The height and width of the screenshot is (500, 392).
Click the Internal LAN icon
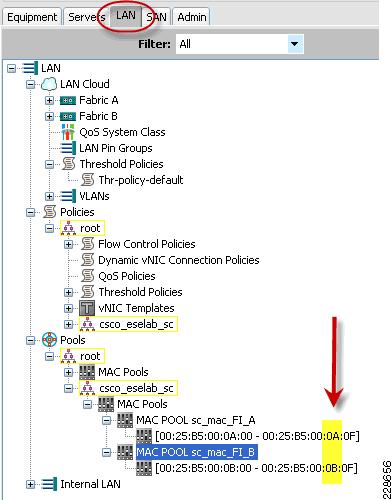point(49,484)
